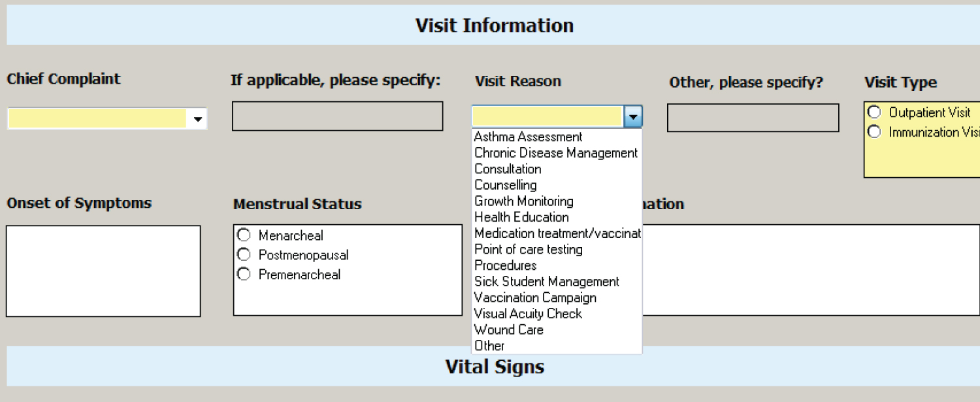Choose Other at the list bottom
The image size is (980, 402).
[x=489, y=346]
